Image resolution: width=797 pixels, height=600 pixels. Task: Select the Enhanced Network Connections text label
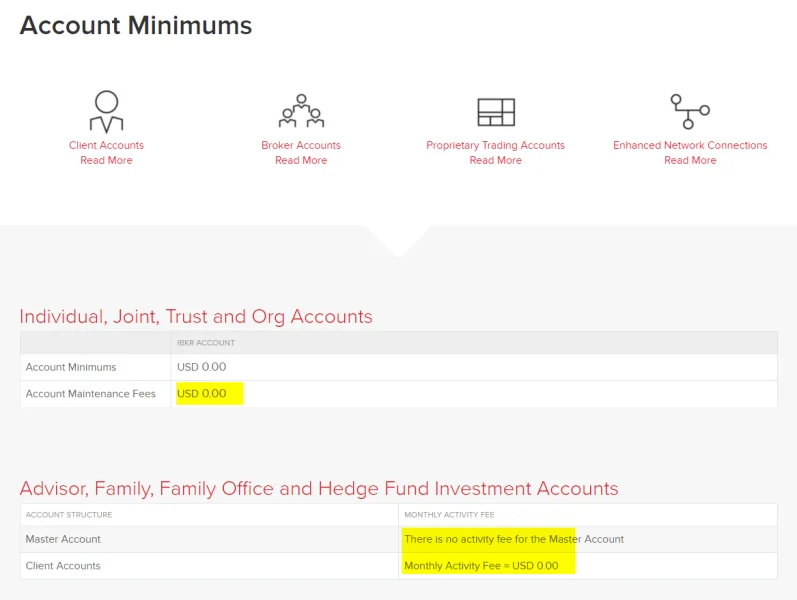click(690, 145)
